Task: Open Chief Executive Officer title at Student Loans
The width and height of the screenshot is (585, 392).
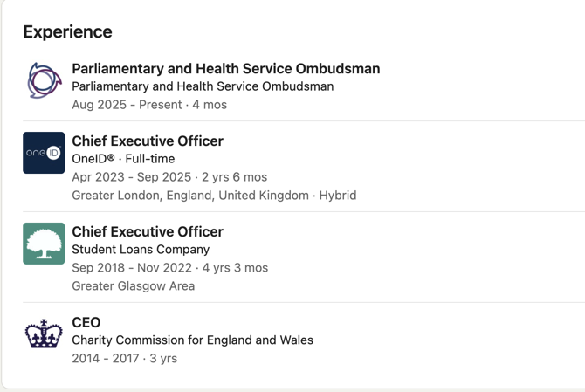Action: point(148,232)
